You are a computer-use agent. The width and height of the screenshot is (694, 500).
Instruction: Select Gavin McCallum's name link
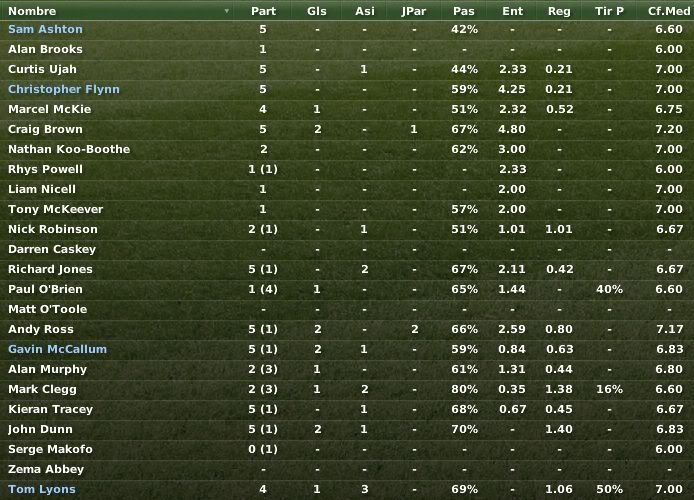pyautogui.click(x=58, y=349)
